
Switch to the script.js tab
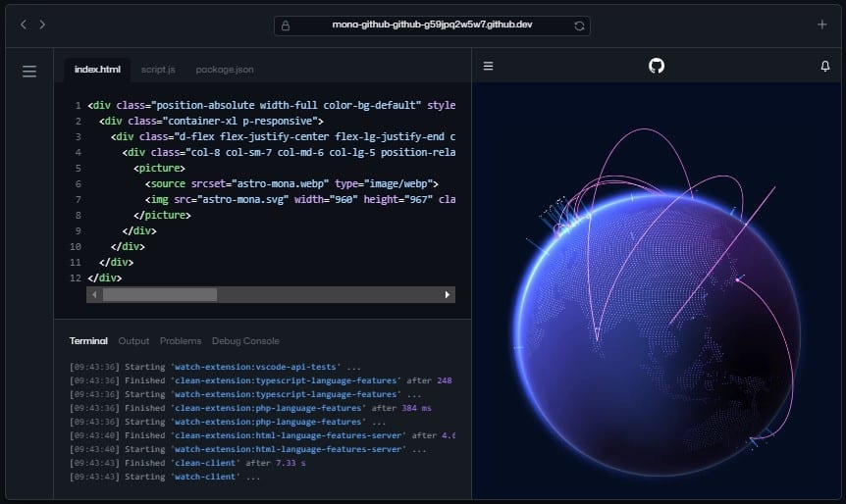pyautogui.click(x=158, y=70)
